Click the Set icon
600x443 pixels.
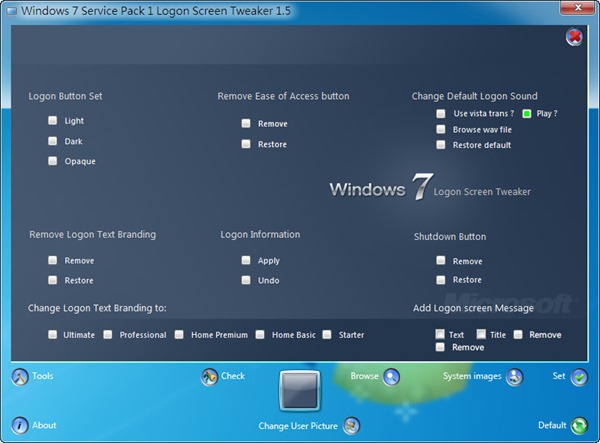(579, 377)
